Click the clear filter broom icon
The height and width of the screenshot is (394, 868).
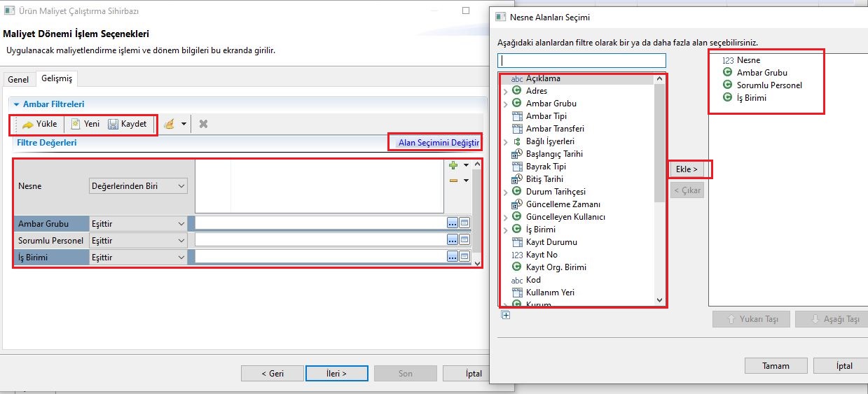(169, 124)
